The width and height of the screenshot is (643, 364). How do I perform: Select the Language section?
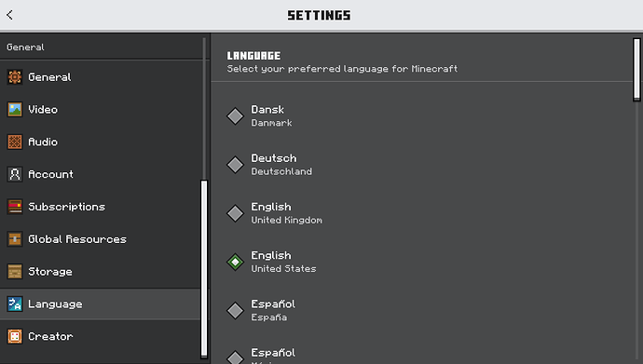(x=100, y=303)
